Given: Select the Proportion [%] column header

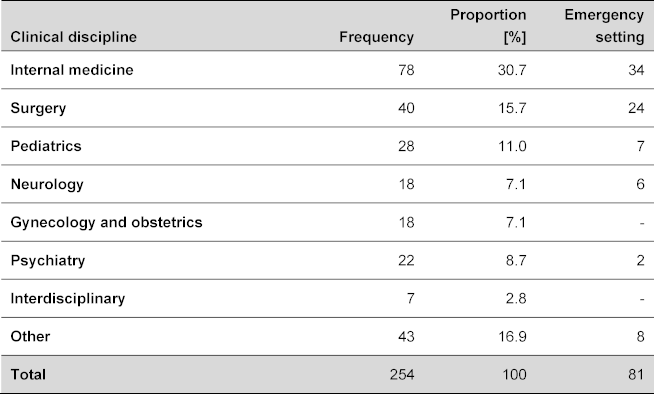Looking at the screenshot, I should pyautogui.click(x=488, y=26).
